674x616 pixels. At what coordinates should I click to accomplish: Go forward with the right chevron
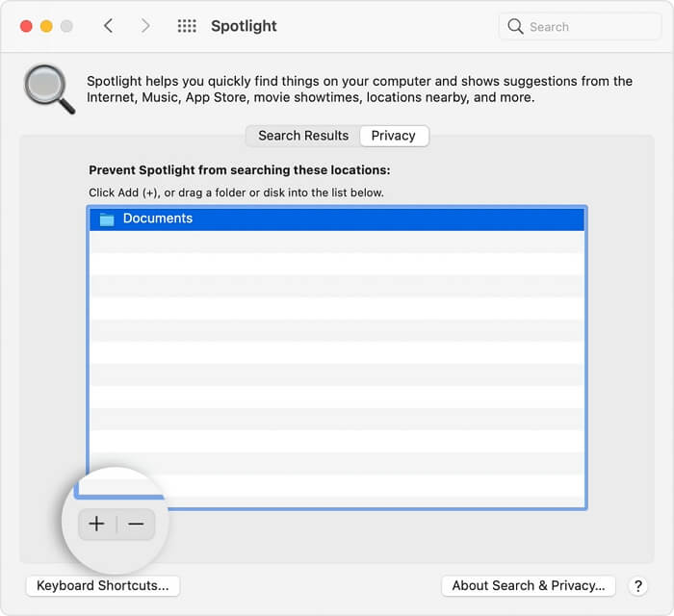tap(145, 27)
